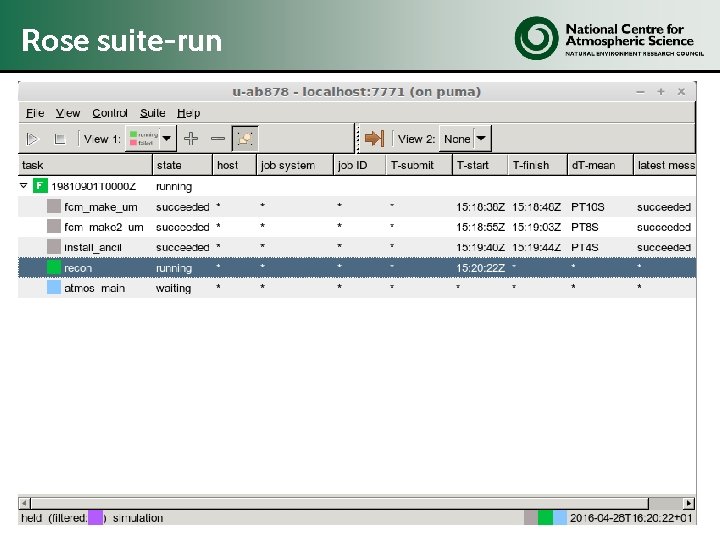The width and height of the screenshot is (720, 540).
Task: Expand all tasks with the plus icon
Action: [191, 138]
